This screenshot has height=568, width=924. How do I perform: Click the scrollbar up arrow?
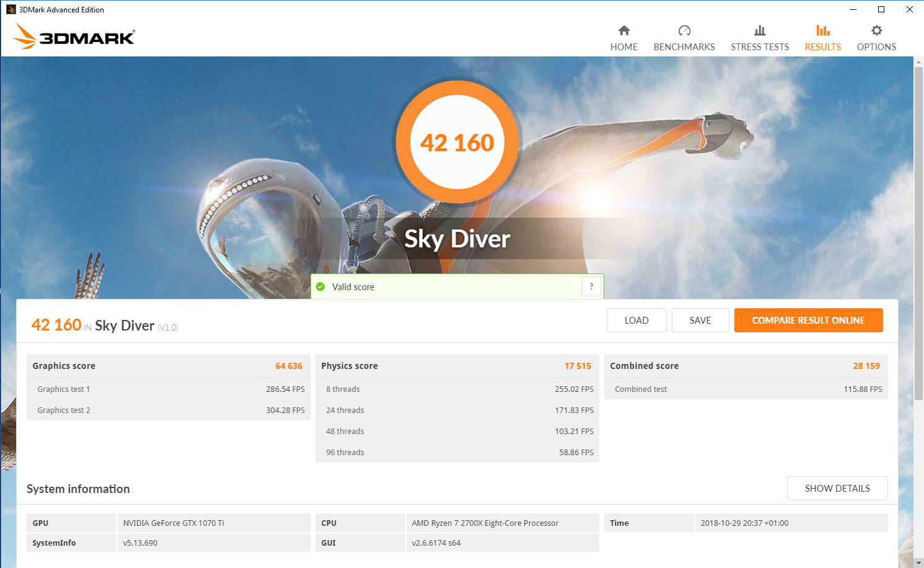tap(919, 61)
